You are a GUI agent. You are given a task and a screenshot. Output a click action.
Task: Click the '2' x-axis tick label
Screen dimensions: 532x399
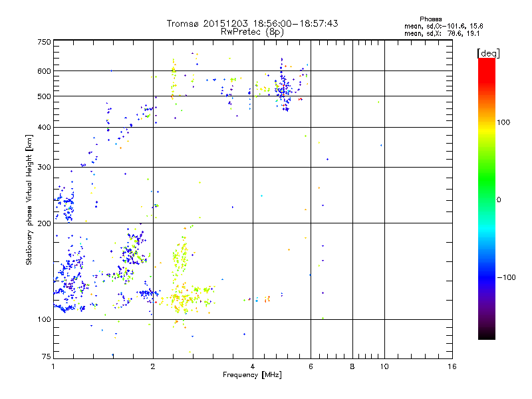pos(153,366)
